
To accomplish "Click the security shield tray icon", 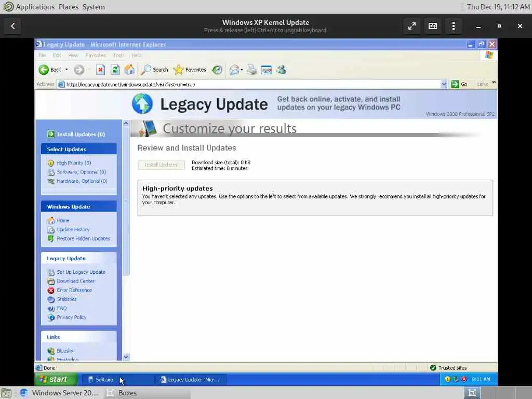I will click(x=447, y=379).
